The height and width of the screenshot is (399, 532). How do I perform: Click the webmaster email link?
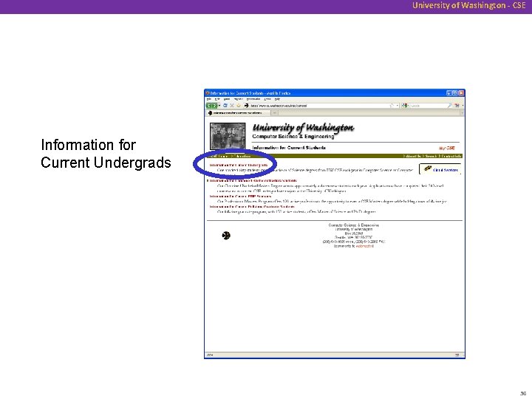[365, 246]
